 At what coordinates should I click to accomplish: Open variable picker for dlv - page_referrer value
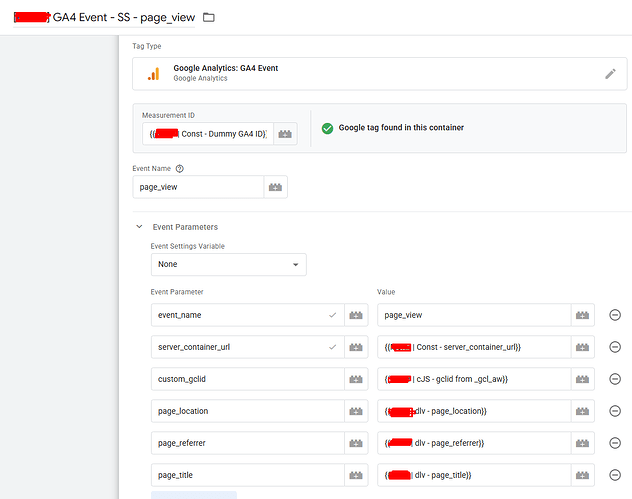coord(582,443)
